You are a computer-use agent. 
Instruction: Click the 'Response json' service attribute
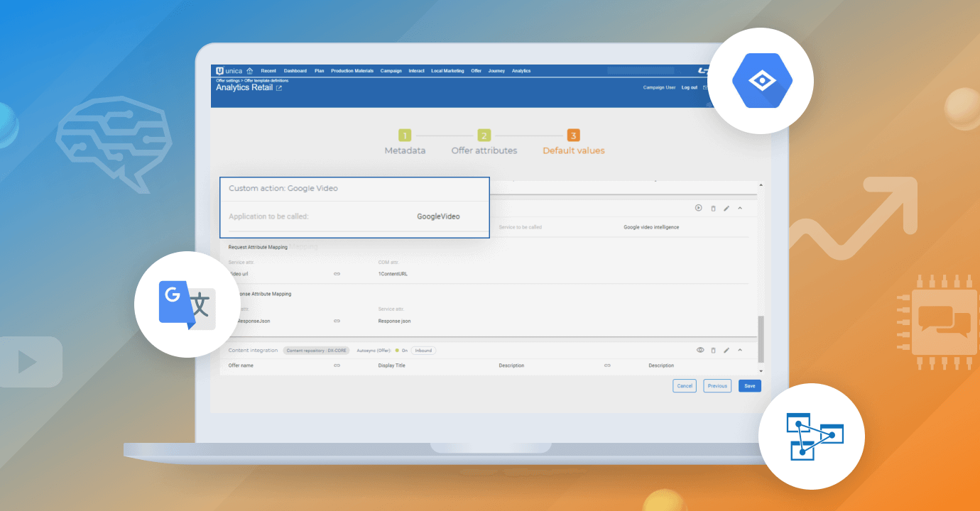pyautogui.click(x=394, y=321)
